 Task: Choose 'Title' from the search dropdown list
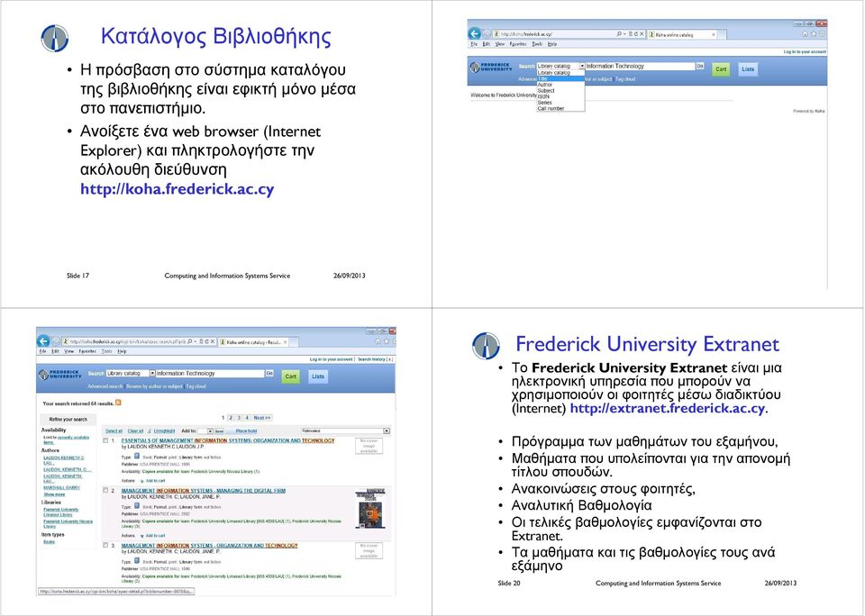[x=560, y=78]
